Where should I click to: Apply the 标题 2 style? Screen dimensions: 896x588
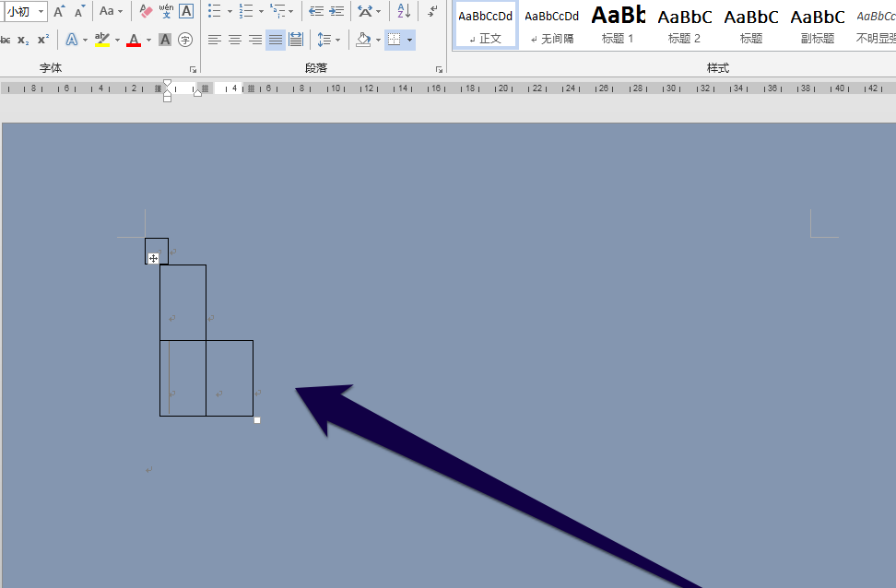click(x=685, y=26)
